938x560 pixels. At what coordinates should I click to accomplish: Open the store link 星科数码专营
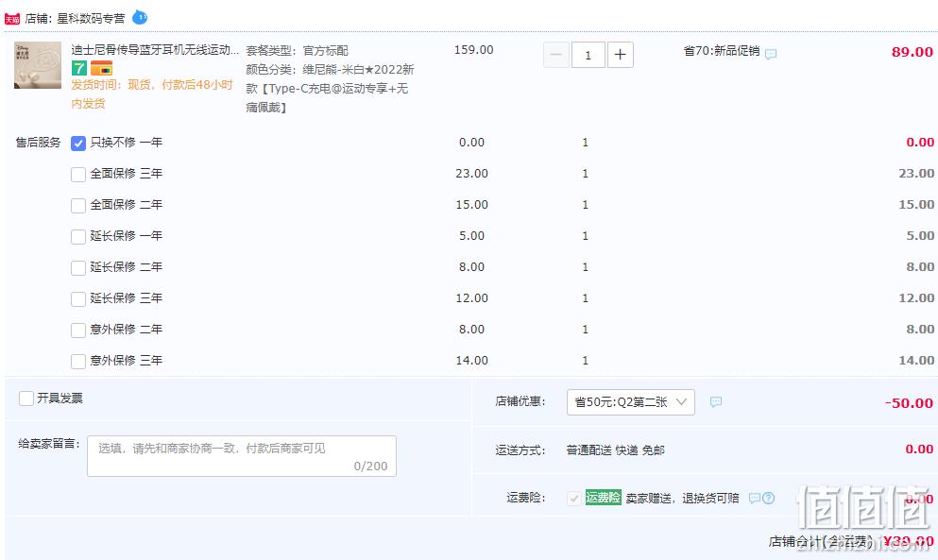tap(91, 19)
